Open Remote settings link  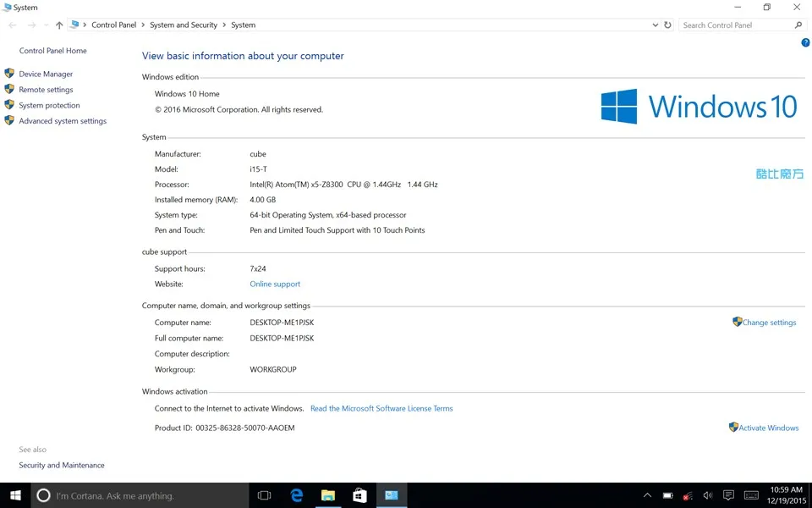46,90
